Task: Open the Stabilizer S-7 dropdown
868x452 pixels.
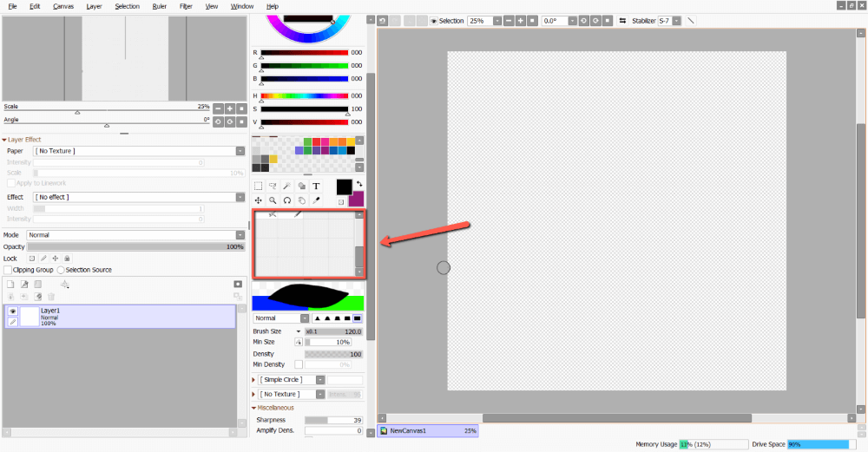Action: [677, 21]
